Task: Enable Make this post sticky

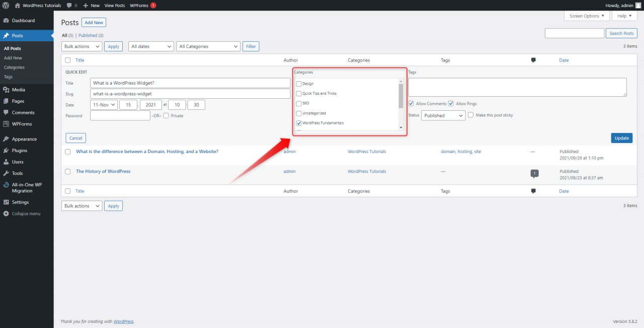Action: [x=470, y=115]
